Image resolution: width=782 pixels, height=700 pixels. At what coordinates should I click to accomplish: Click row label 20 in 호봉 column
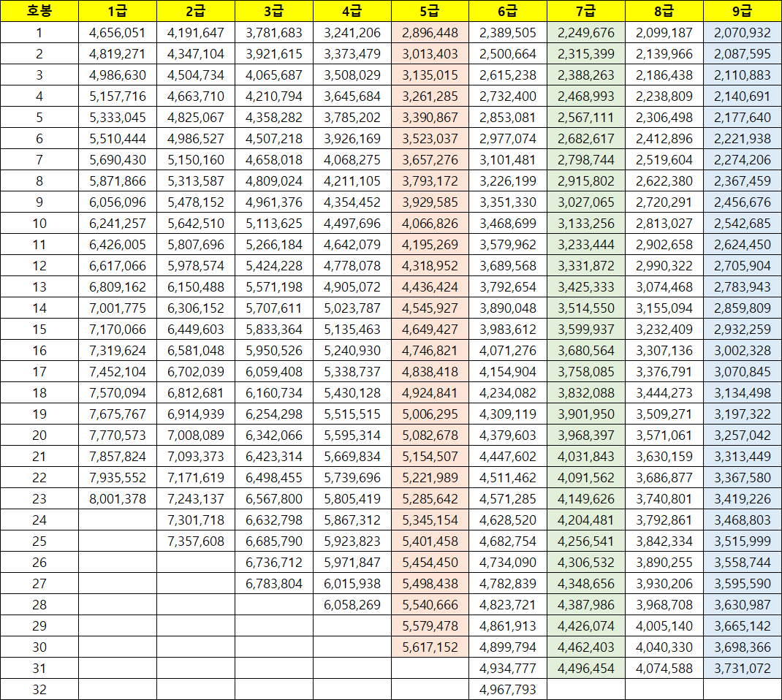click(x=39, y=435)
